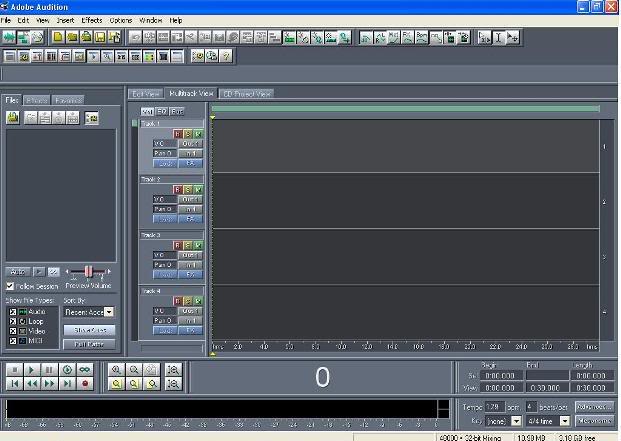Click the Go to End transport button
Image resolution: width=621 pixels, height=441 pixels.
coord(67,383)
